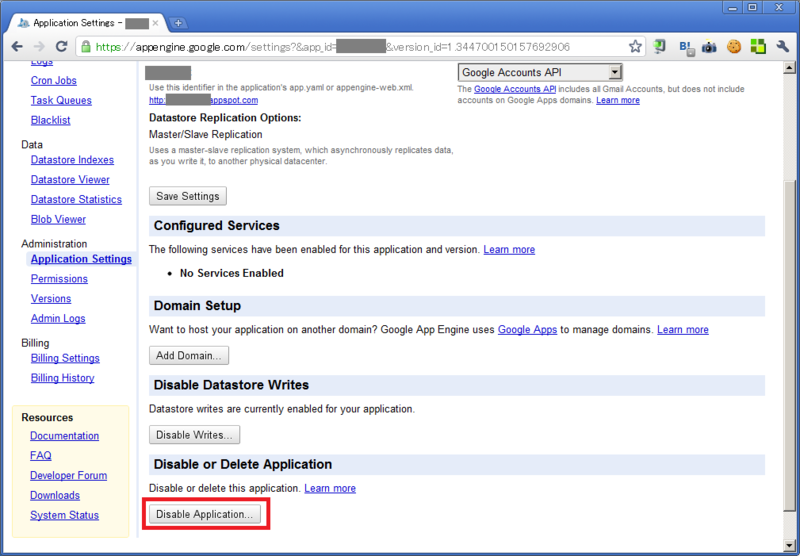The image size is (800, 556).
Task: Go back using the browser back arrow
Action: pyautogui.click(x=17, y=46)
